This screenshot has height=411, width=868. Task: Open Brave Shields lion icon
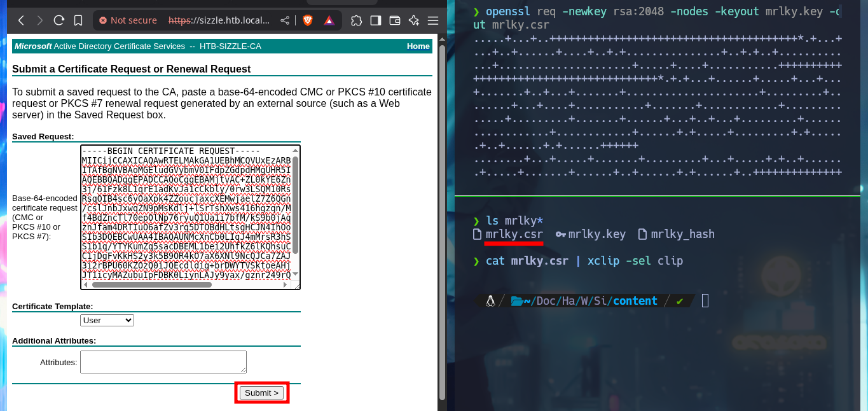pos(308,20)
